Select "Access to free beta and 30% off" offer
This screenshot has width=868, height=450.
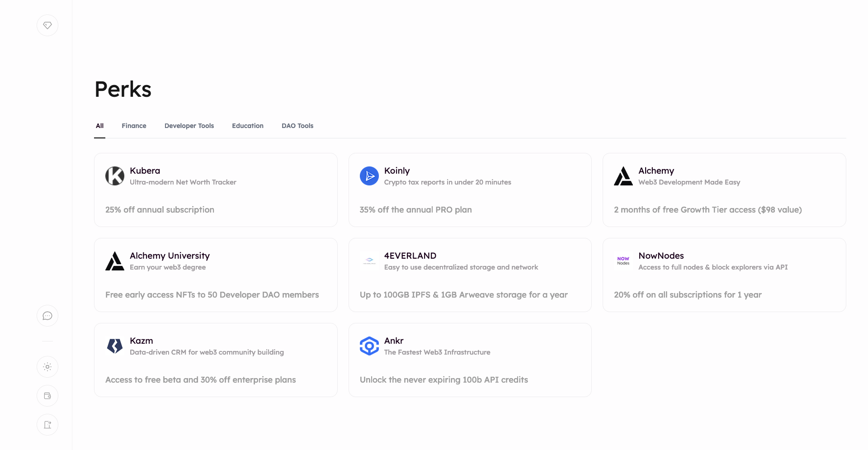coord(201,380)
